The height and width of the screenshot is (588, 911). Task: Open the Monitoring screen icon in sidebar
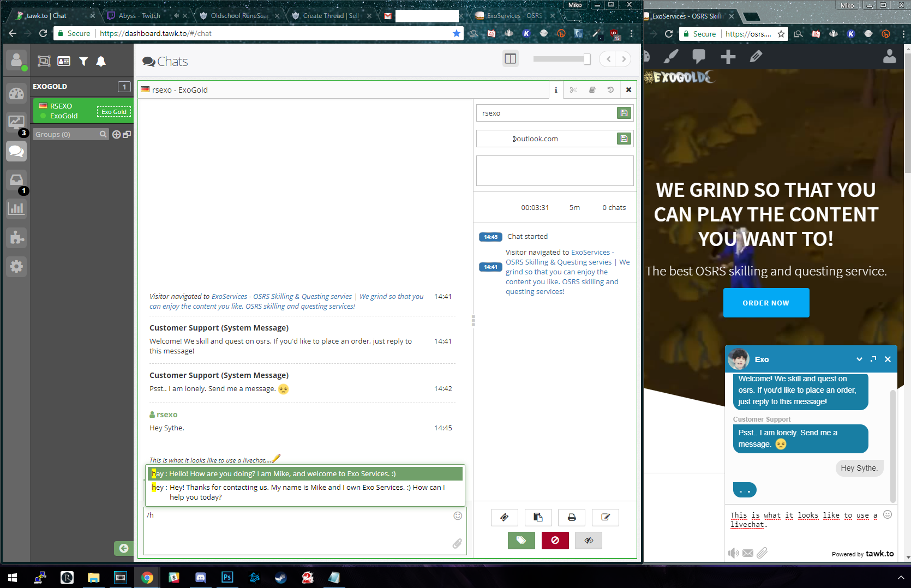tap(16, 122)
